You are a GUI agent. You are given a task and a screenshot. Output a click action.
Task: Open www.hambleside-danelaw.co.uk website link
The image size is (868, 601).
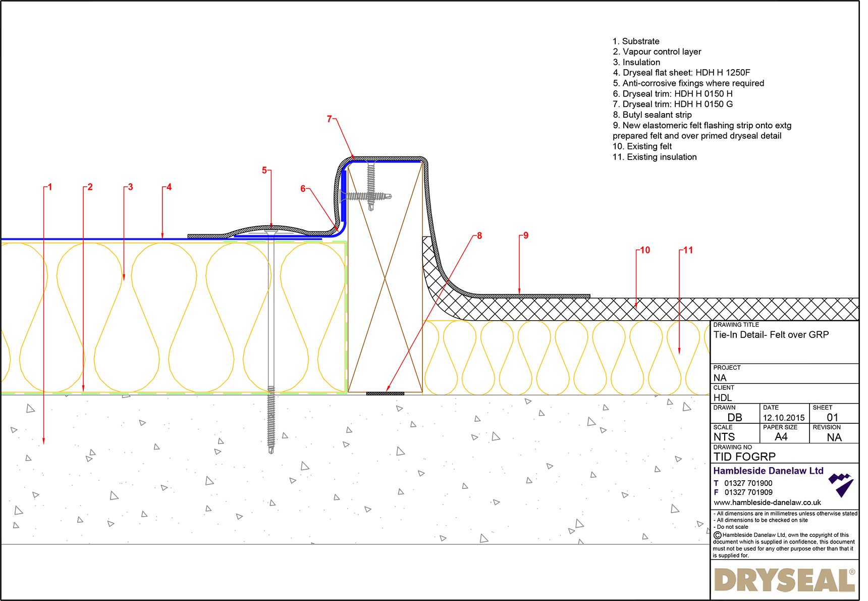point(767,503)
